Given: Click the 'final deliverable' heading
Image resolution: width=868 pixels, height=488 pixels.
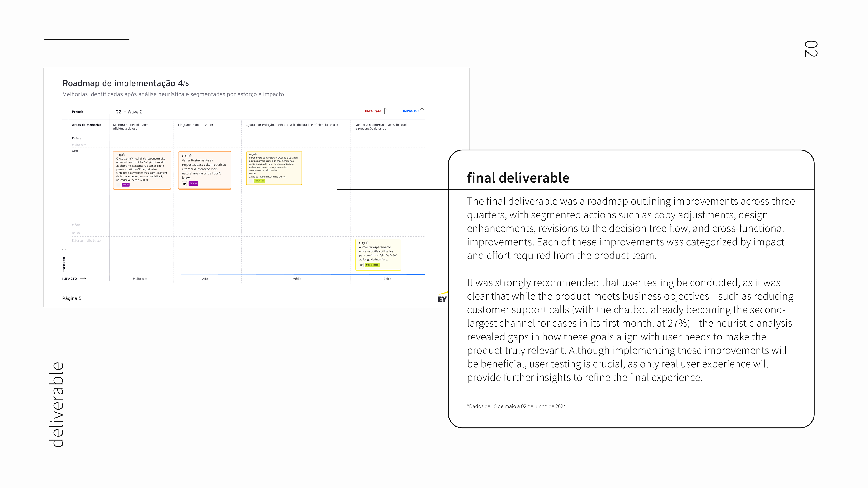Looking at the screenshot, I should [518, 178].
